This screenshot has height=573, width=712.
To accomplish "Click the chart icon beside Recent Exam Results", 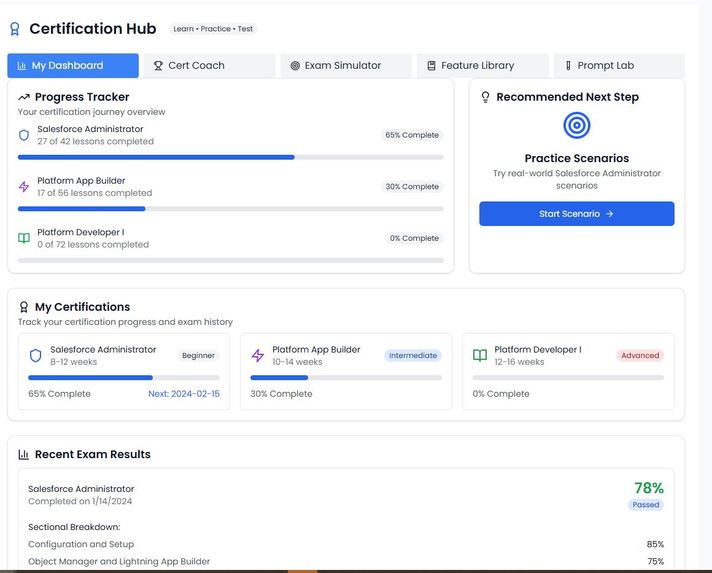I will pyautogui.click(x=24, y=454).
